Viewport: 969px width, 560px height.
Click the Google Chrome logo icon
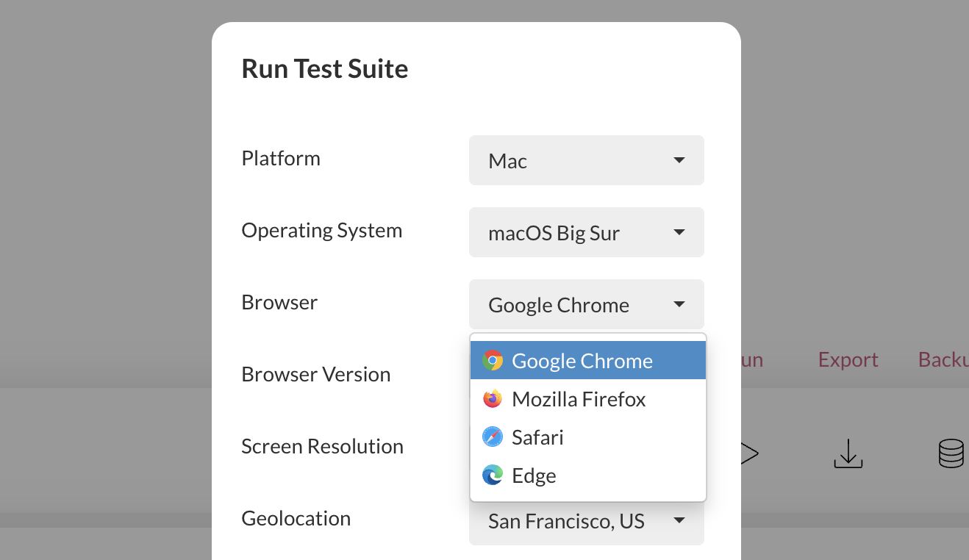(493, 361)
